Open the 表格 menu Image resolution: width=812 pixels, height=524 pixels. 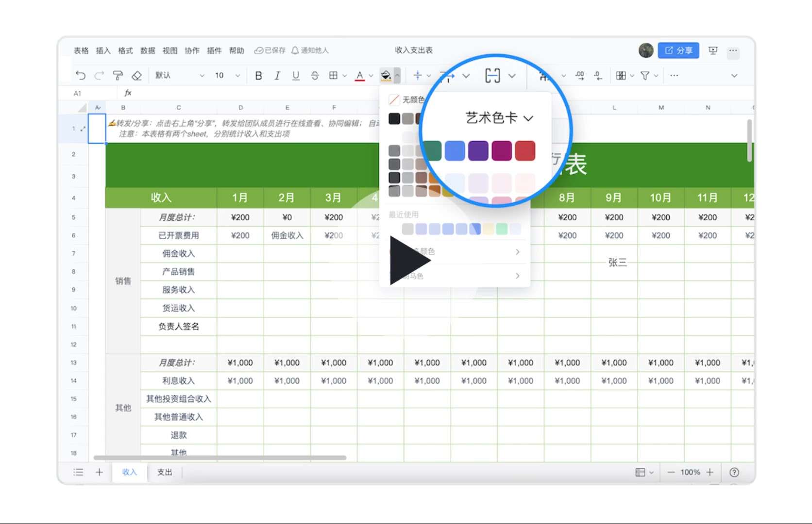tap(81, 50)
